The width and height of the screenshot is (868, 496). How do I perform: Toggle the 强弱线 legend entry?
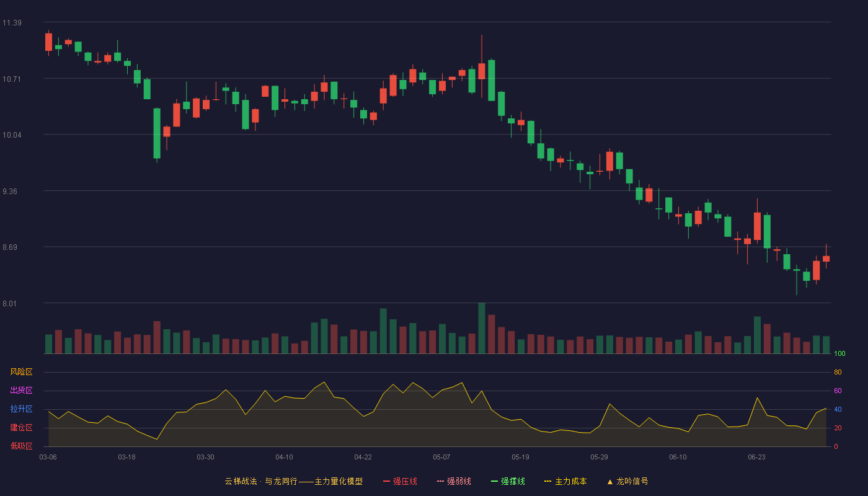coord(454,481)
